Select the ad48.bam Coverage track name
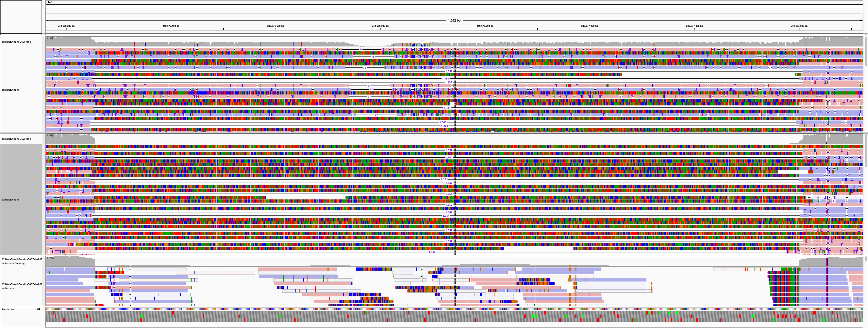The image size is (868, 328). pyautogui.click(x=14, y=263)
